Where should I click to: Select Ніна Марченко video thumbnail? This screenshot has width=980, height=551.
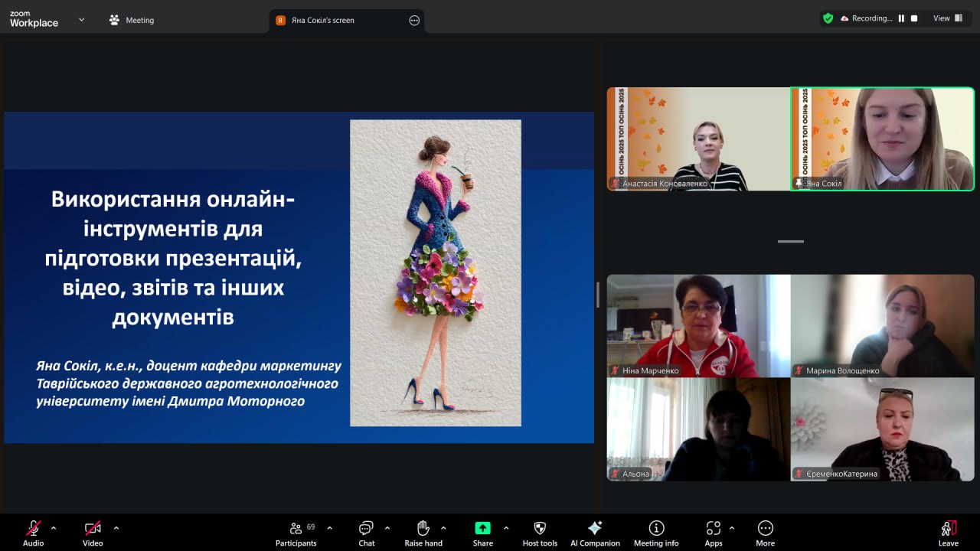(698, 326)
